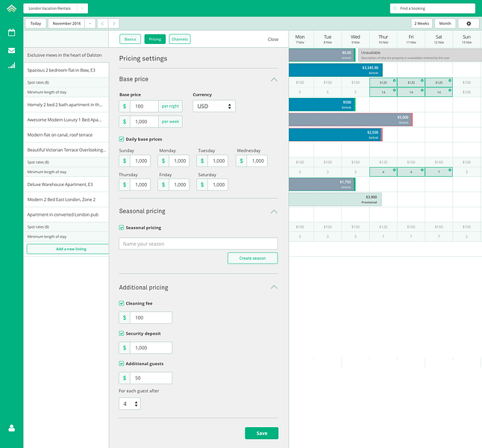Open the $2,500 Airbnb booking bar
The image size is (482, 448).
(335, 134)
